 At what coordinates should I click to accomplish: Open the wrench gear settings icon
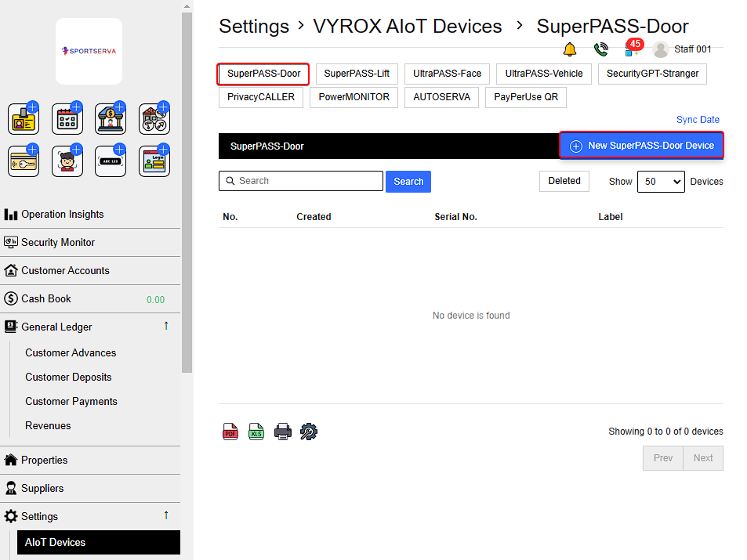point(309,432)
